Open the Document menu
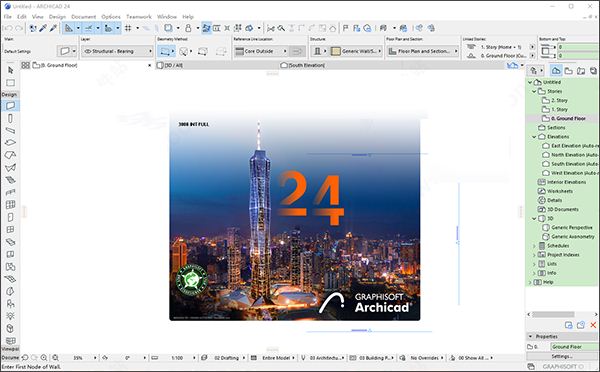The height and width of the screenshot is (372, 600). pyautogui.click(x=83, y=17)
